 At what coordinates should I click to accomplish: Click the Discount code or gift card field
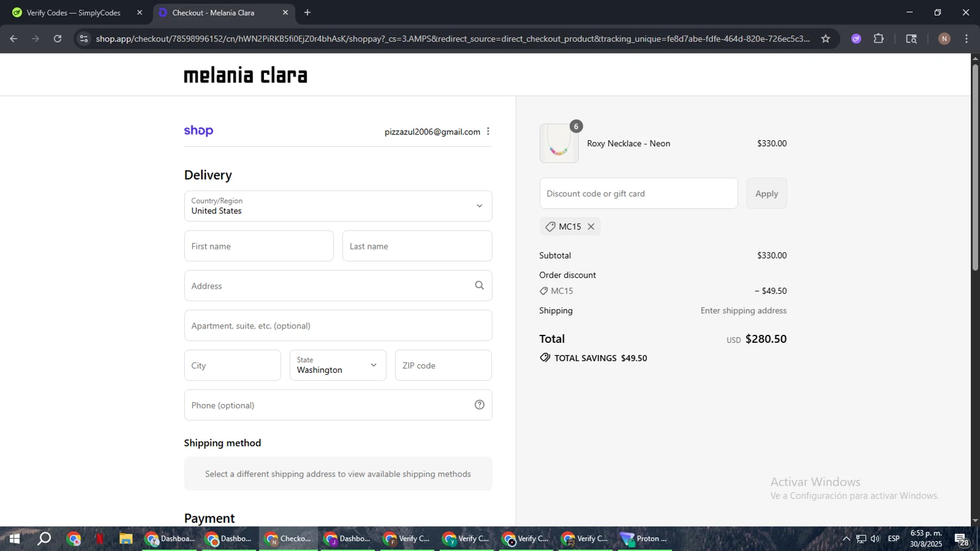click(638, 193)
